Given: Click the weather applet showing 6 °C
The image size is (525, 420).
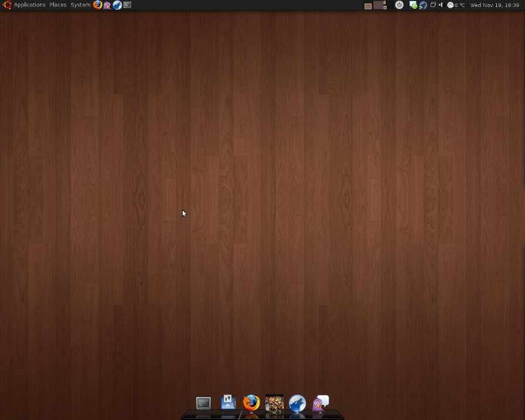Looking at the screenshot, I should tap(456, 5).
